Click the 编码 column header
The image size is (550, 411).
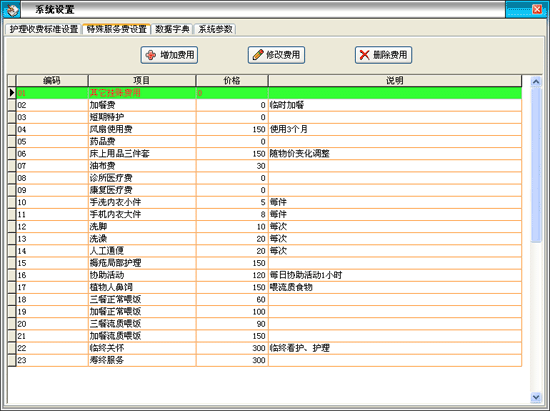tap(52, 81)
